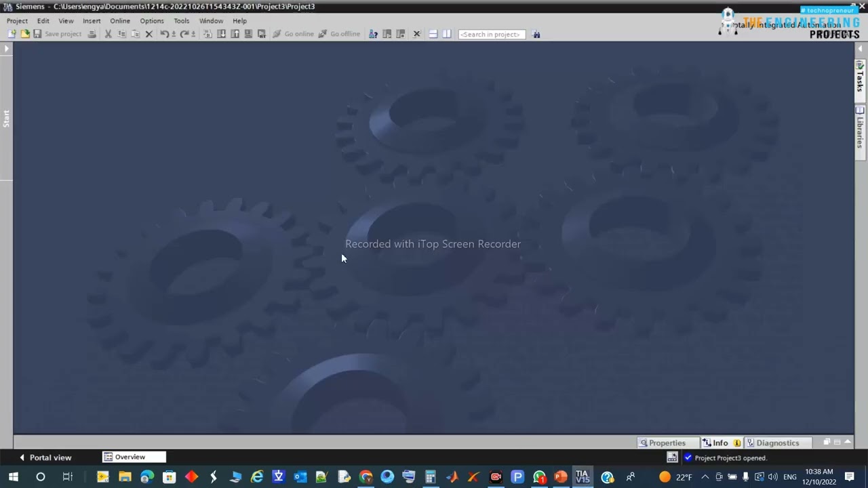Click the Save project button
This screenshot has height=488, width=868.
tap(58, 34)
